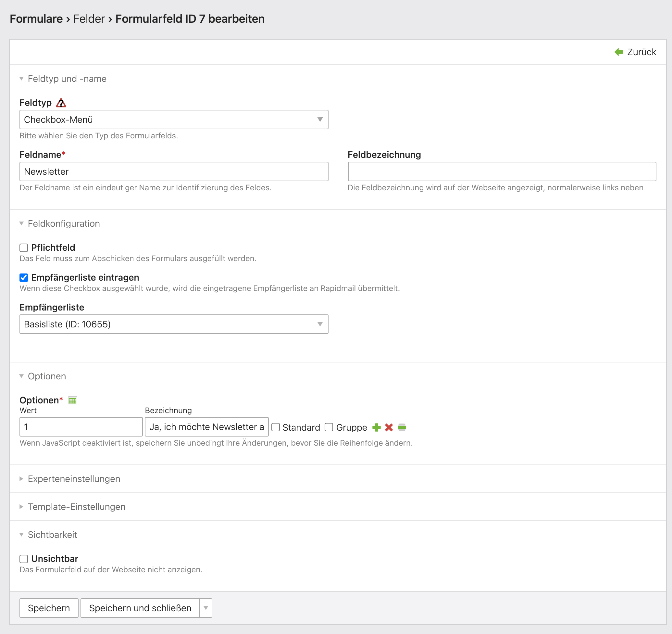This screenshot has height=634, width=672.
Task: Click Speichern und schließen button
Action: [x=140, y=608]
